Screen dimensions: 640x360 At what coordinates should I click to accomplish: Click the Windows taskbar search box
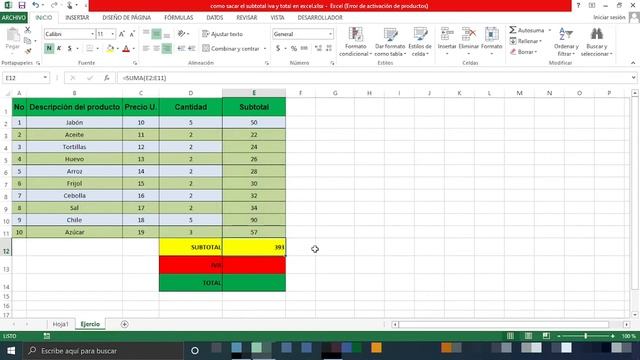103,351
